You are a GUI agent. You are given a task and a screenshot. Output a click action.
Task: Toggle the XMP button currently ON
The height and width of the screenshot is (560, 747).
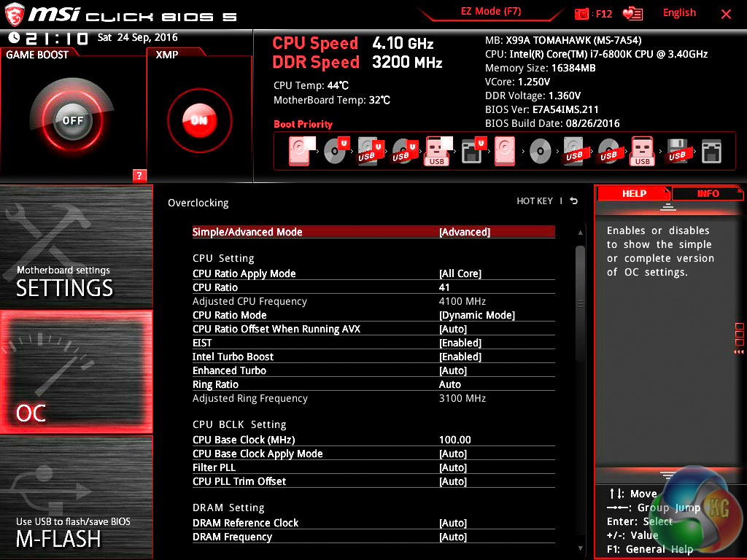pos(200,120)
